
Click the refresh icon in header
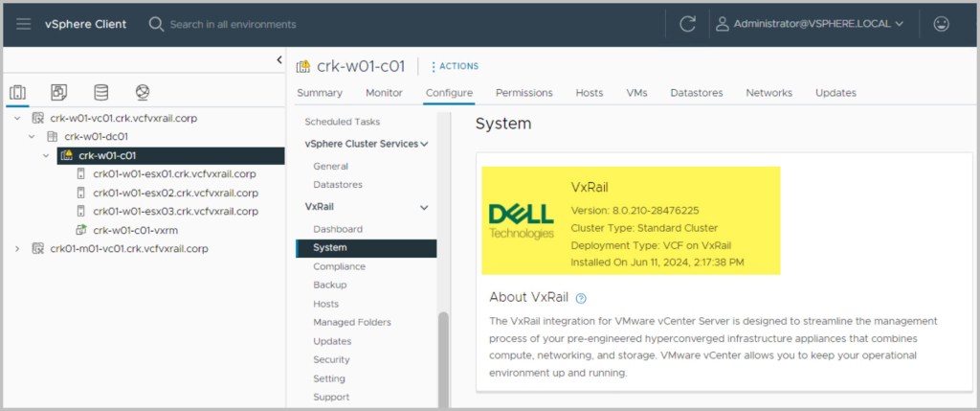[x=687, y=24]
